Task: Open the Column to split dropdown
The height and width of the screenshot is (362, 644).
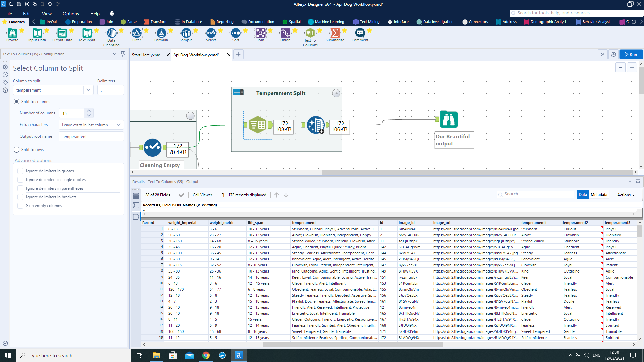Action: [88, 90]
